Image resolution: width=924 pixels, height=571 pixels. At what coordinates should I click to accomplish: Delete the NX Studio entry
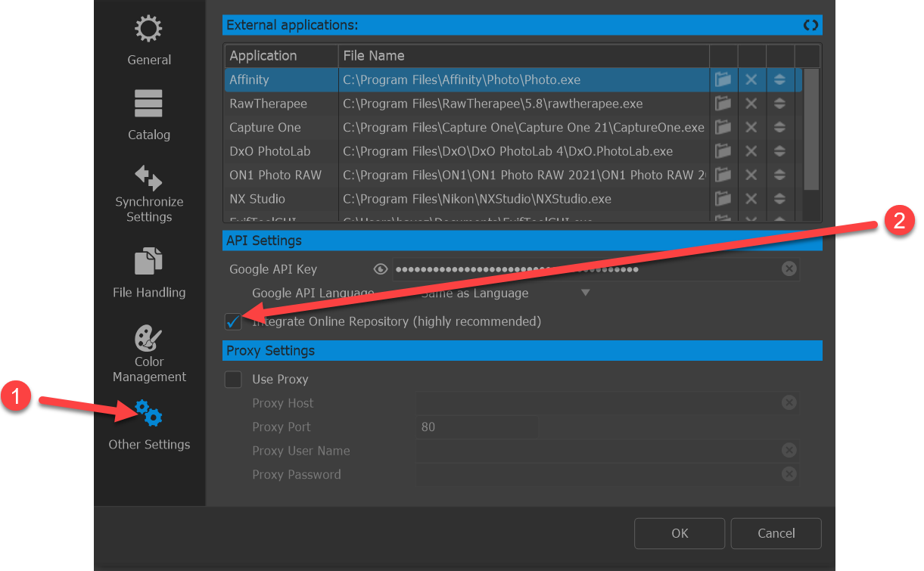751,199
